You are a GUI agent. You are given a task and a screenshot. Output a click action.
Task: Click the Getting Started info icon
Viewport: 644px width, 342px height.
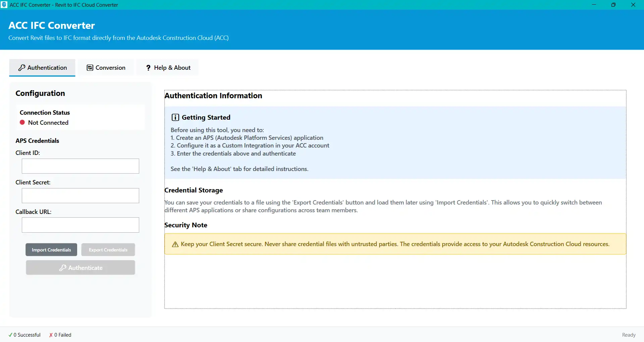(175, 117)
